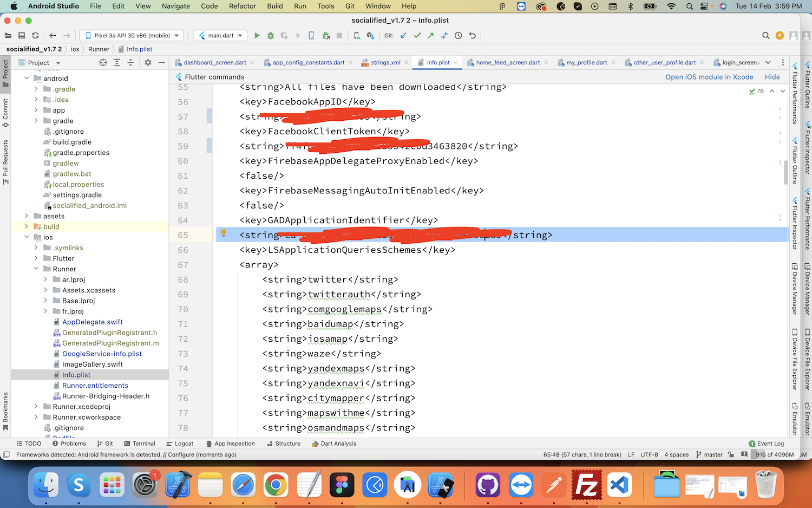Attach debugger to Android process icon
Image resolution: width=812 pixels, height=508 pixels.
[x=326, y=36]
